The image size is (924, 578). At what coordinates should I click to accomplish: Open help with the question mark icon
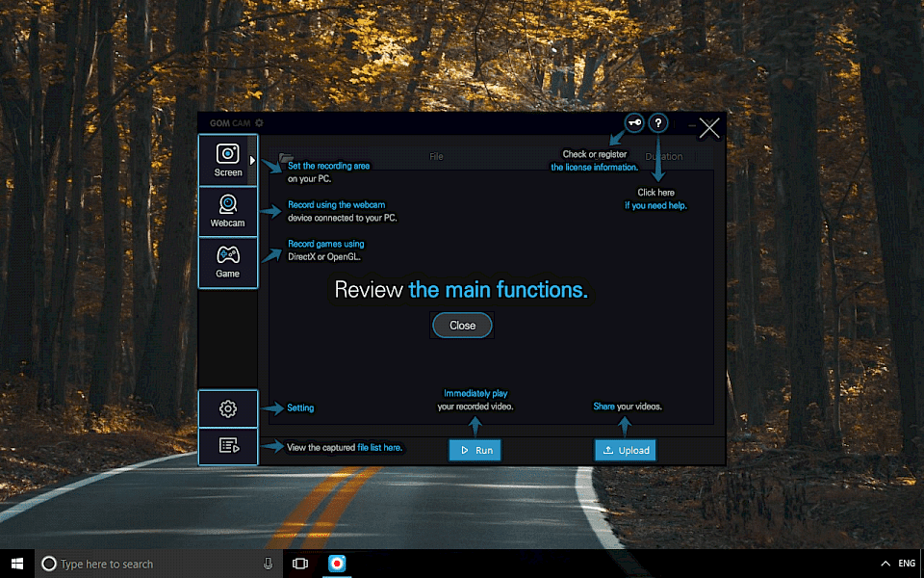pyautogui.click(x=658, y=123)
